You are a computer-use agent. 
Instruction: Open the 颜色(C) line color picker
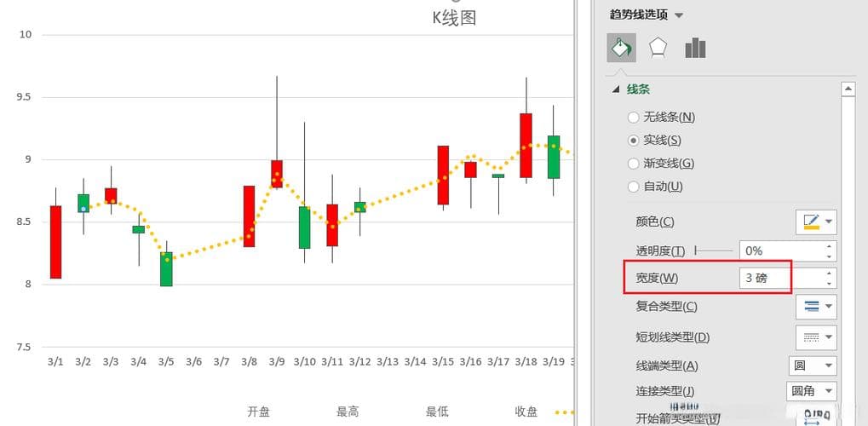[x=816, y=222]
